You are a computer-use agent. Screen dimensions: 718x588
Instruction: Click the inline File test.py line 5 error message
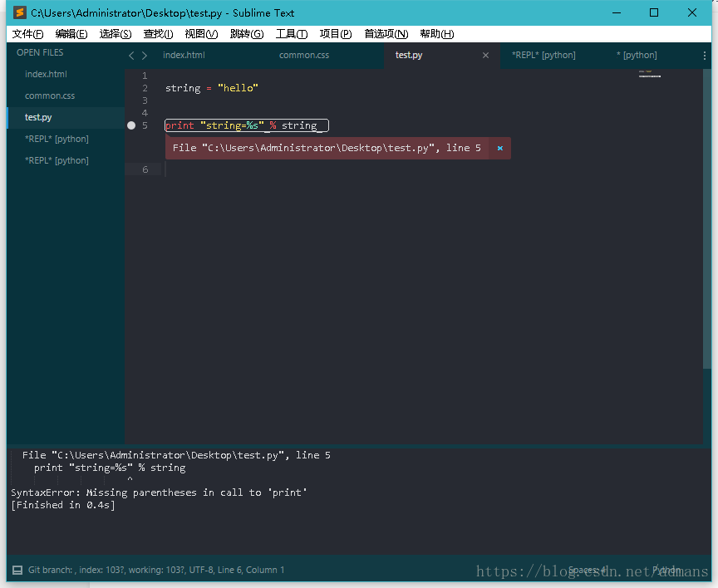coord(327,148)
